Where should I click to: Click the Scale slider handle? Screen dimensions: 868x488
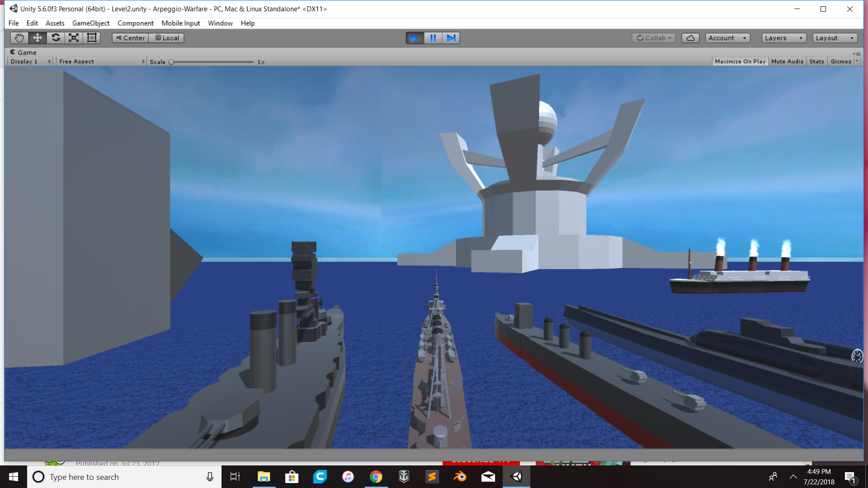[171, 62]
